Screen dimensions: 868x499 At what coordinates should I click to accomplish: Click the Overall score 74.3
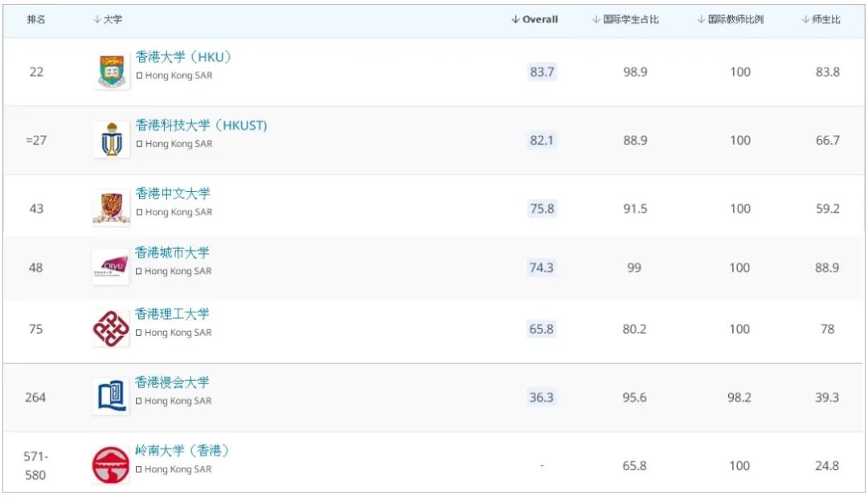[542, 268]
